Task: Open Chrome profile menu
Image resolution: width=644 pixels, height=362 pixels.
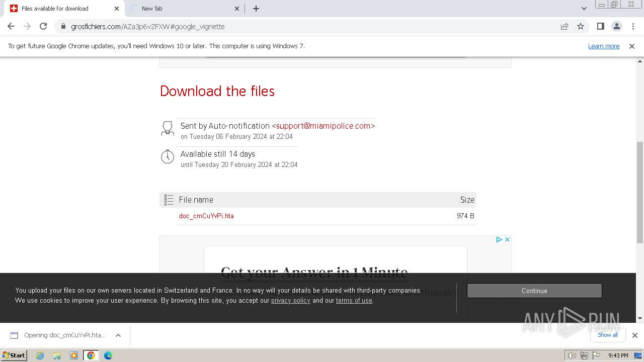Action: pyautogui.click(x=616, y=26)
